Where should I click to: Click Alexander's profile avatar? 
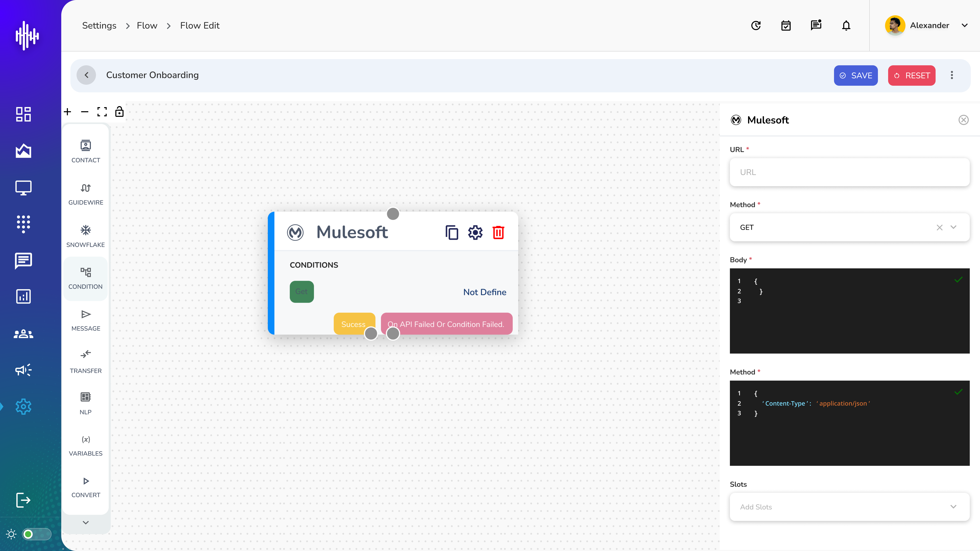[895, 26]
